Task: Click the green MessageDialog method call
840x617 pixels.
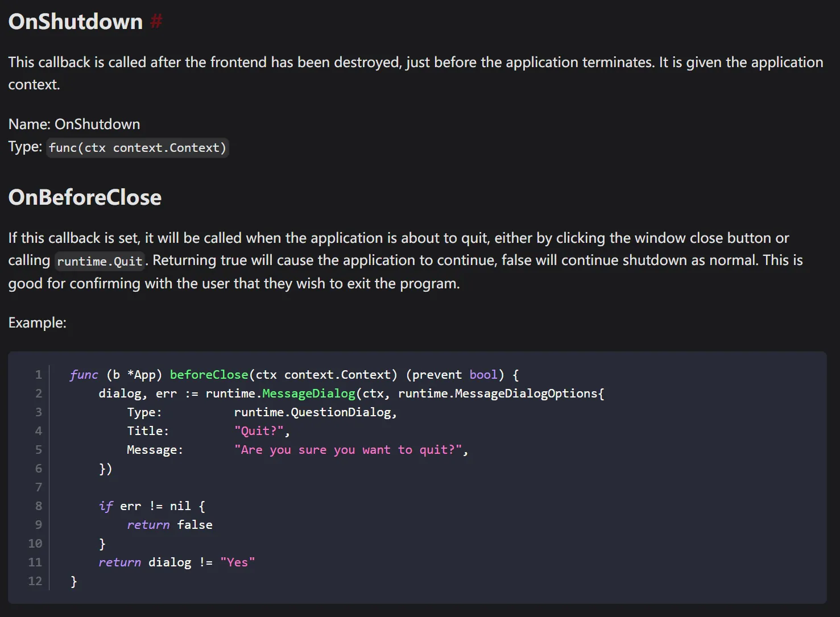Action: click(308, 394)
